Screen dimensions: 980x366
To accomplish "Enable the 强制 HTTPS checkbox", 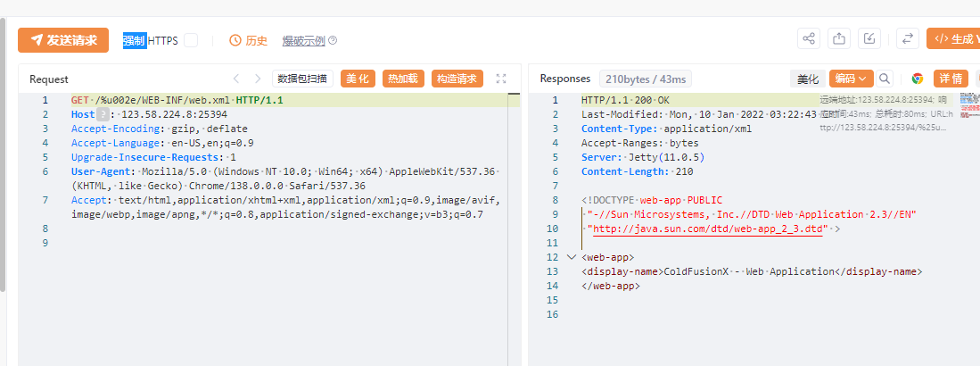I will [x=191, y=40].
